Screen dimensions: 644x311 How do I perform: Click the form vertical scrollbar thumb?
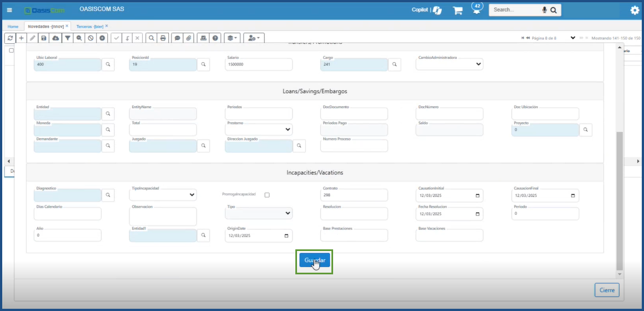click(x=620, y=200)
